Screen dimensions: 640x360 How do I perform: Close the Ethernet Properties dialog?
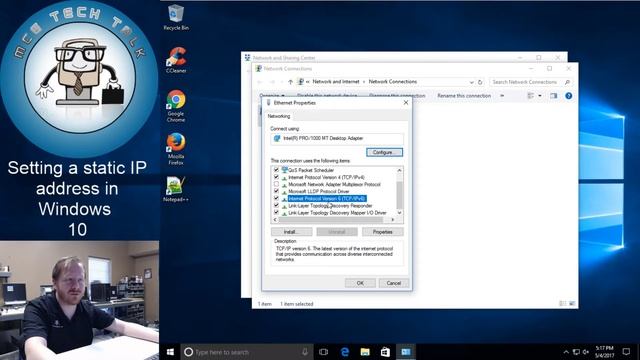(x=406, y=103)
